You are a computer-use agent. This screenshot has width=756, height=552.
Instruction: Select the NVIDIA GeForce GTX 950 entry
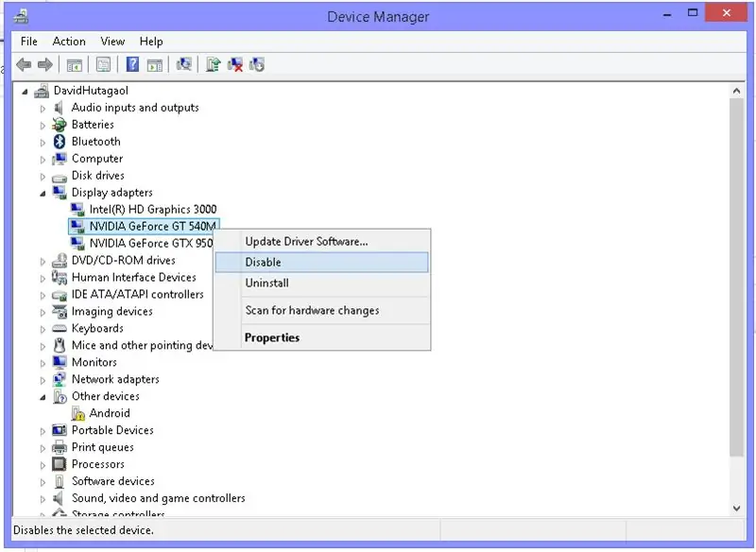point(151,243)
